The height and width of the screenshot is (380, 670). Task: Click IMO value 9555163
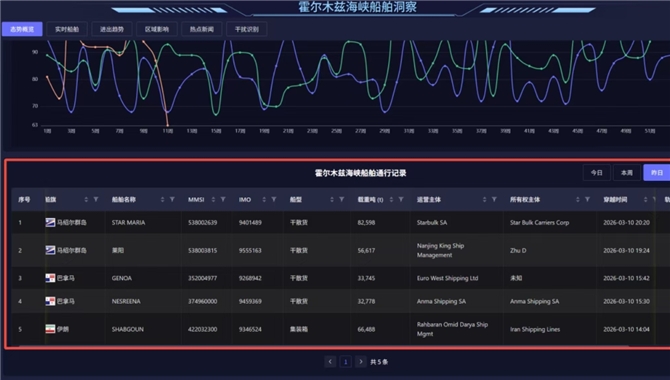point(250,250)
